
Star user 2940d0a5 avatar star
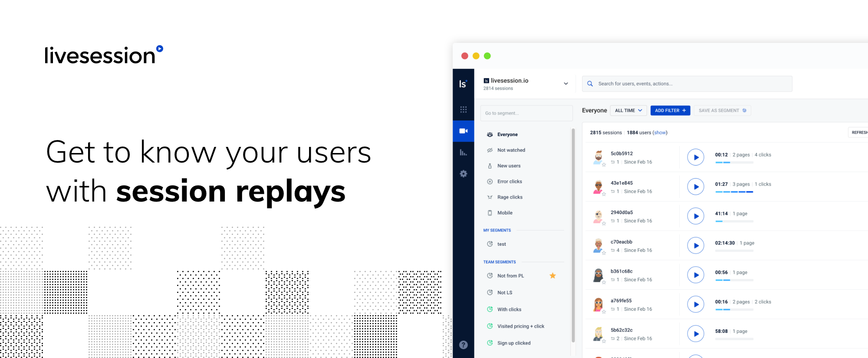(604, 224)
